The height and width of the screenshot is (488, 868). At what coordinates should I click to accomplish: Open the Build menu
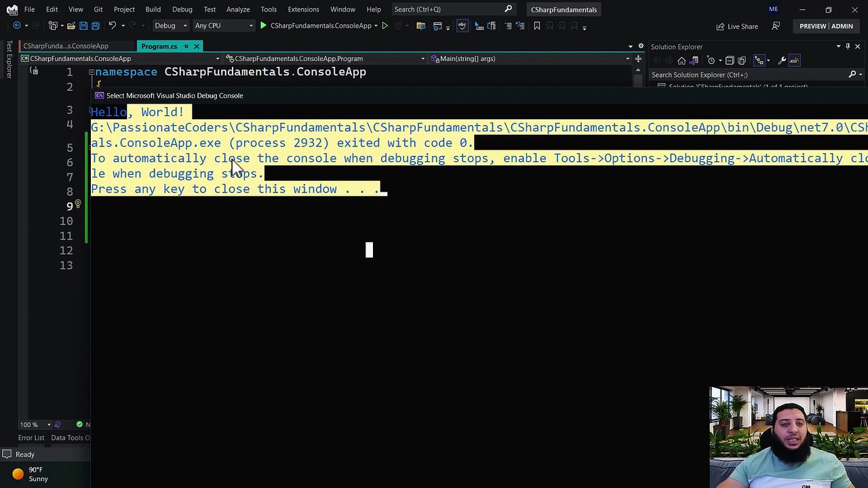coord(153,9)
